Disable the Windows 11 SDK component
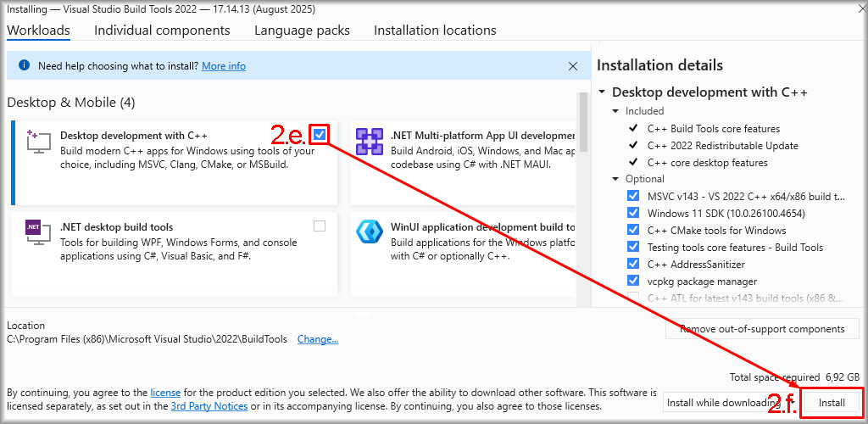This screenshot has height=424, width=868. (633, 213)
